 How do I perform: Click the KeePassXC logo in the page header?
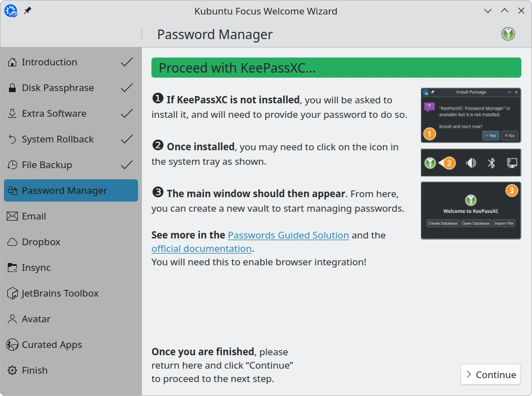click(x=508, y=34)
